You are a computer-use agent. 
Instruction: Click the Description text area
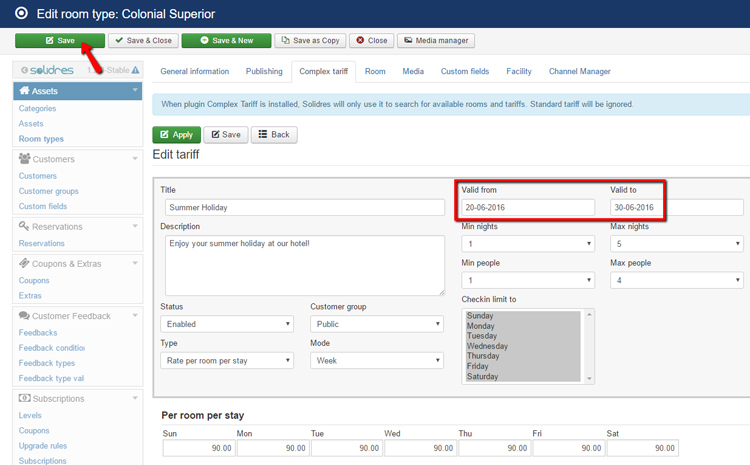[x=305, y=266]
